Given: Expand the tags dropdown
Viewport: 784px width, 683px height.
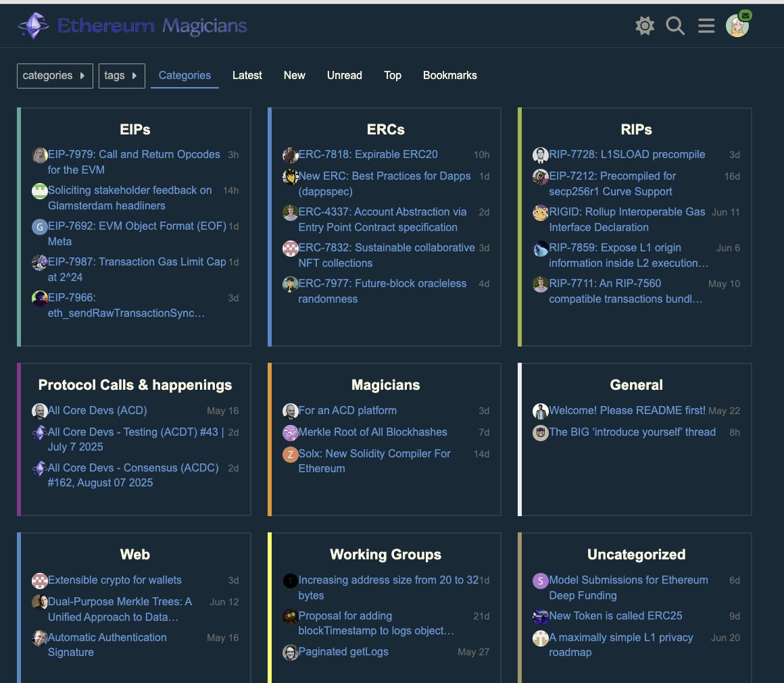Looking at the screenshot, I should (x=122, y=76).
